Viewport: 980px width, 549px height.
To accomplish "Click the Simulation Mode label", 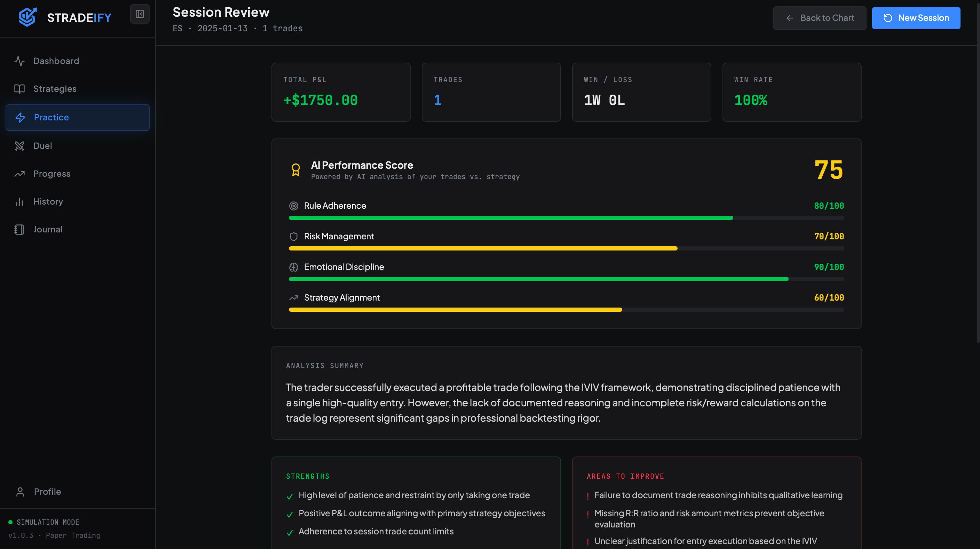I will [48, 522].
